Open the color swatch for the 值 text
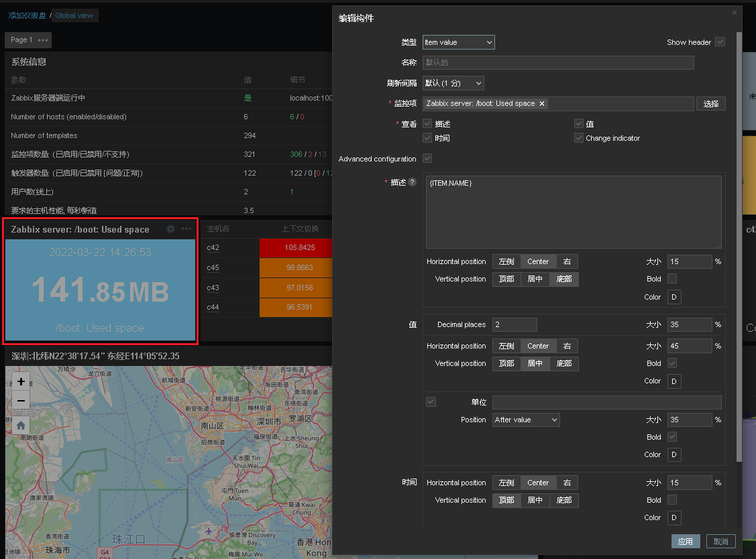 tap(674, 381)
